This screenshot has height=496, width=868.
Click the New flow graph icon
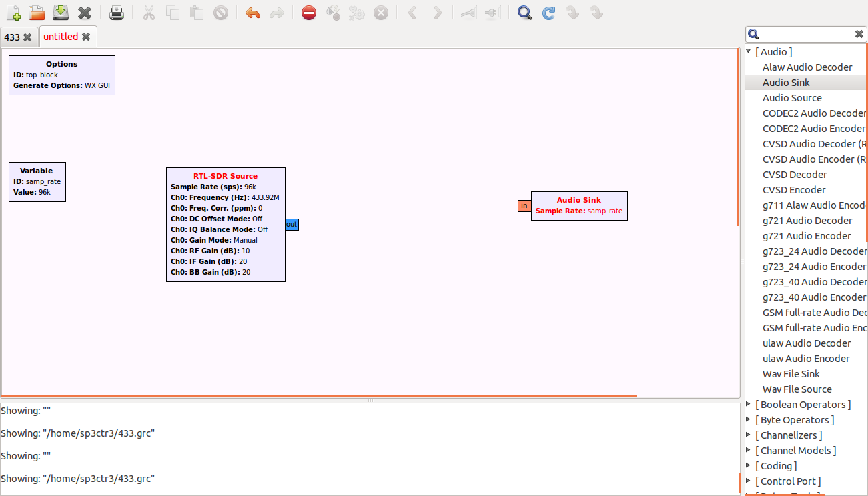[x=13, y=12]
